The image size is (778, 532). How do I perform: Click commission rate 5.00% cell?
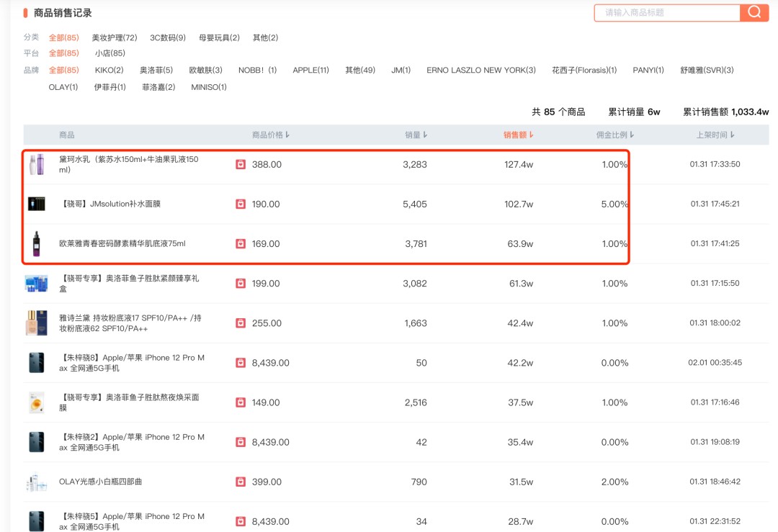click(x=614, y=204)
